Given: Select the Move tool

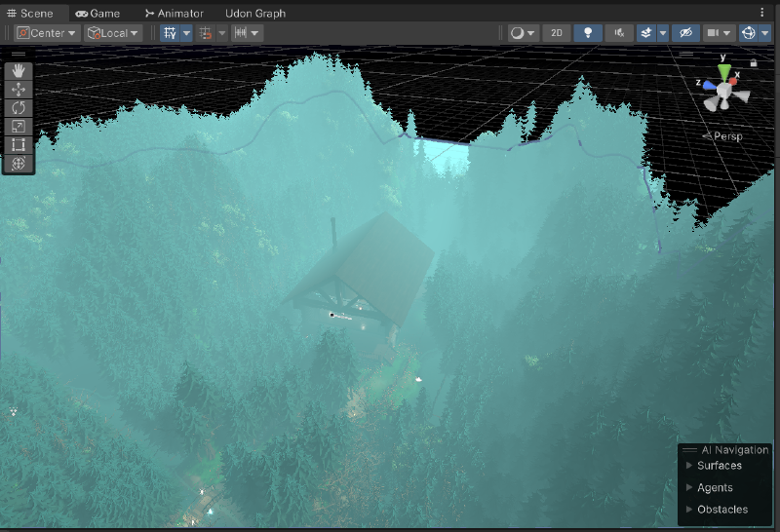Looking at the screenshot, I should coord(19,90).
